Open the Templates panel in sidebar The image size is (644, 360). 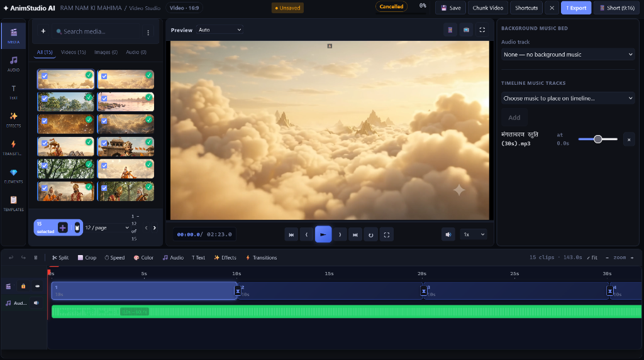(14, 204)
